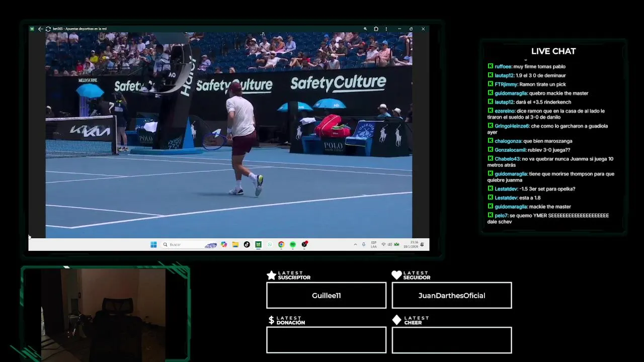Launch Copilot from the taskbar
Viewport: 644px width, 362px height.
224,245
